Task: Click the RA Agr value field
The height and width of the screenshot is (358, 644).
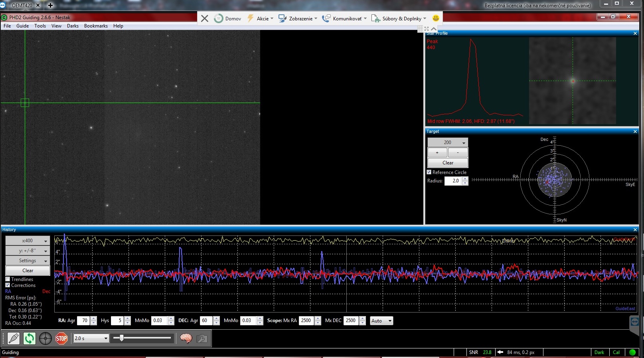Action: [x=83, y=320]
